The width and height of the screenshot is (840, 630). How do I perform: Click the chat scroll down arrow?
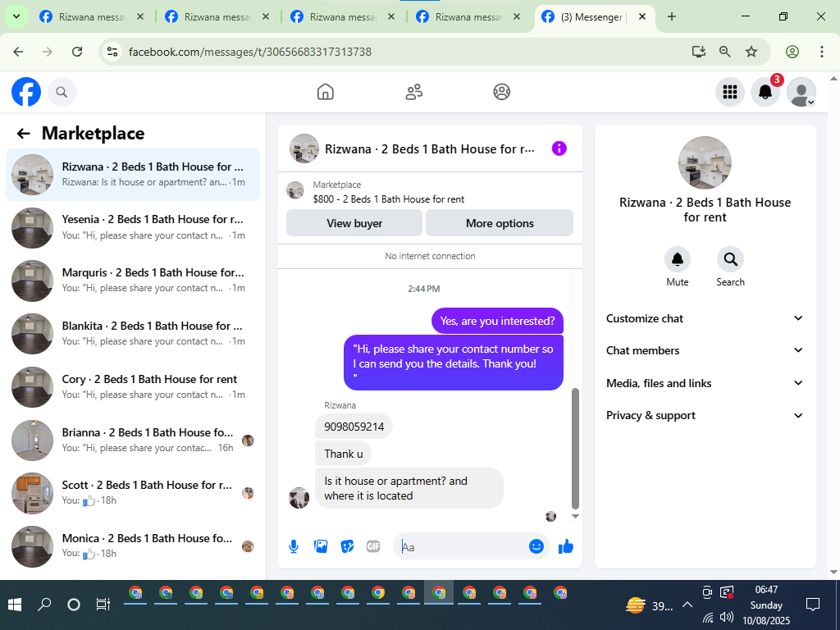coord(575,517)
